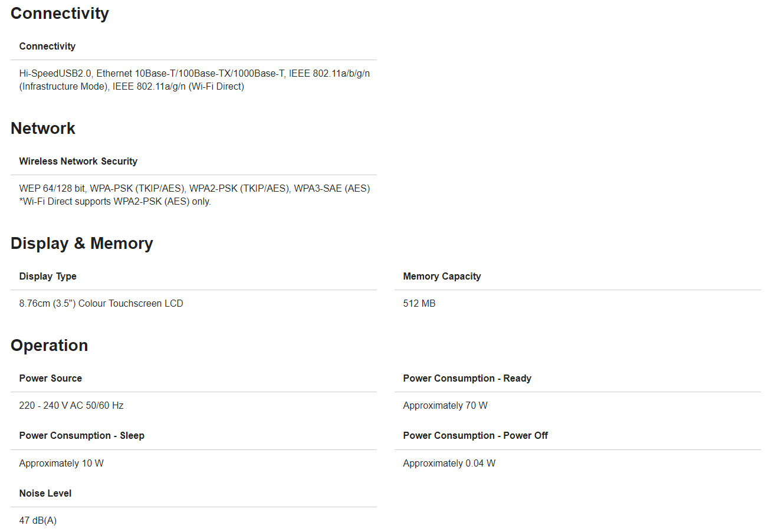
Task: Click the Approximately 70 W value
Action: point(445,405)
